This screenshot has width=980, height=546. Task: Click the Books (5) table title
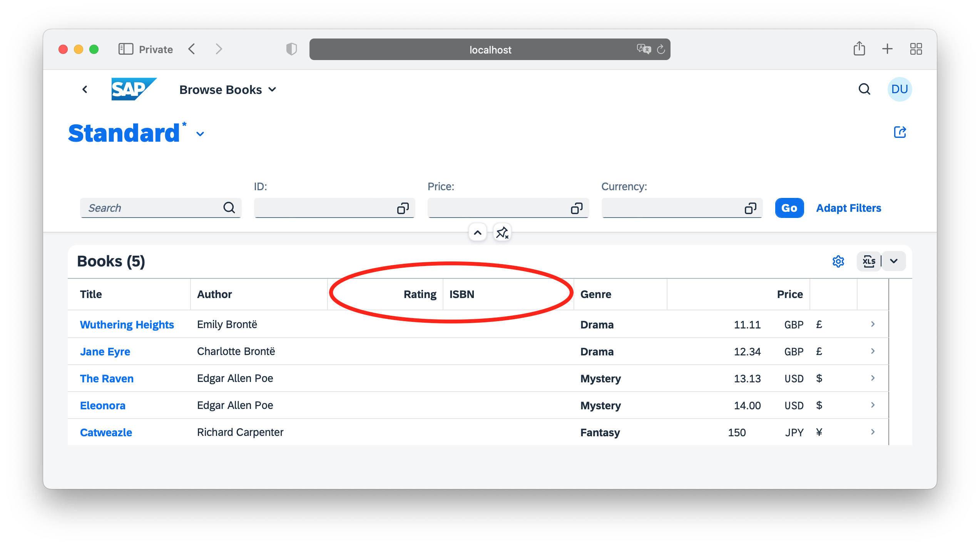pos(111,261)
